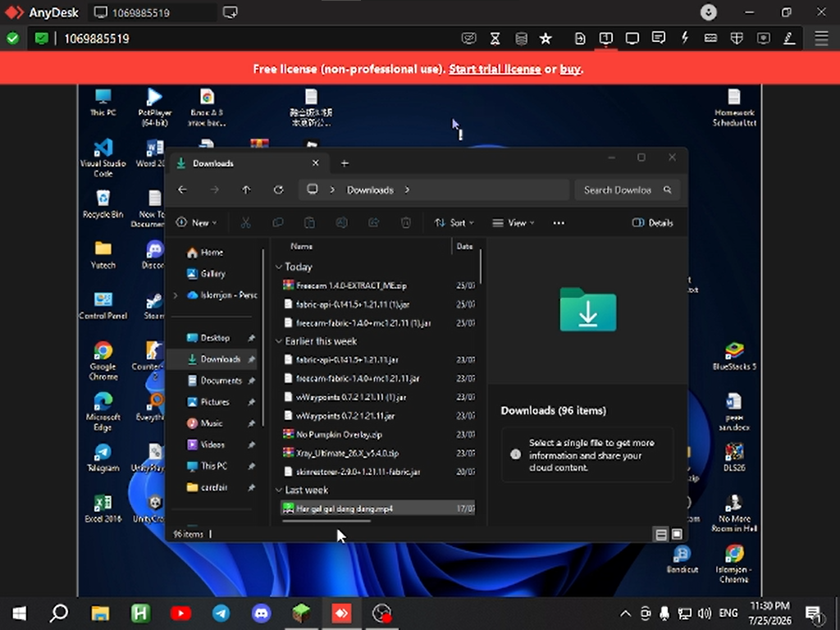This screenshot has width=840, height=630.
Task: Click the refresh icon in Explorer
Action: [279, 189]
